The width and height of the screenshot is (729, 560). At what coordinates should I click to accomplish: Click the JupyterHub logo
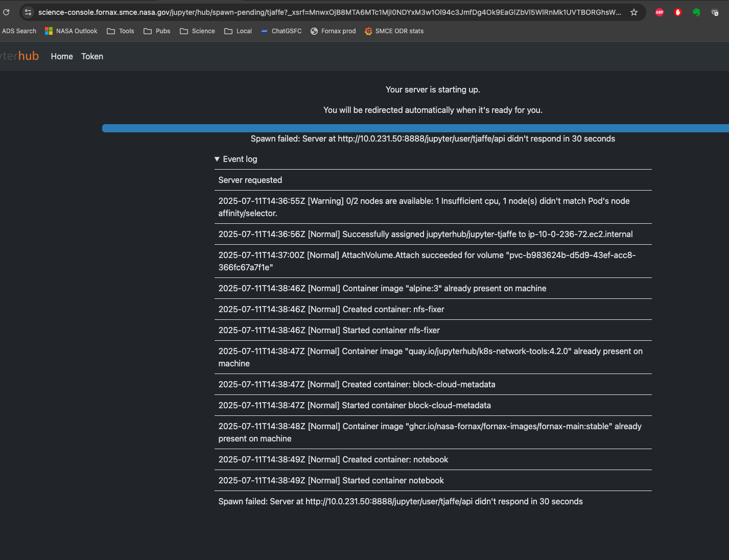[x=19, y=56]
